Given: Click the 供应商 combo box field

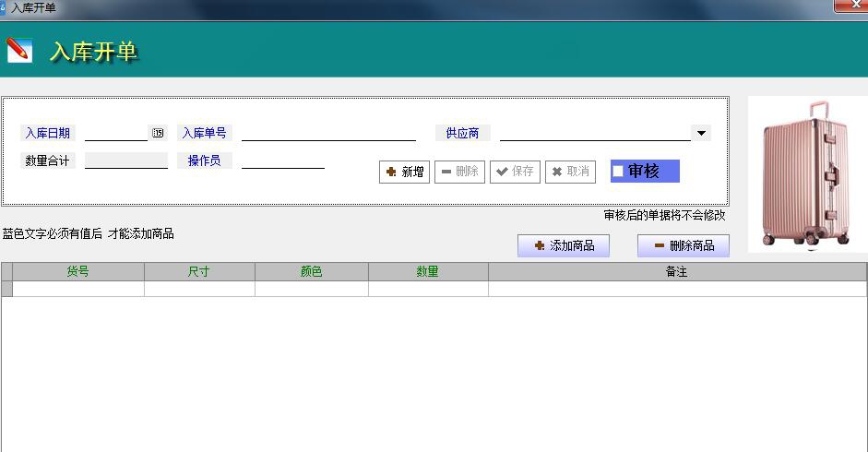Looking at the screenshot, I should click(595, 133).
